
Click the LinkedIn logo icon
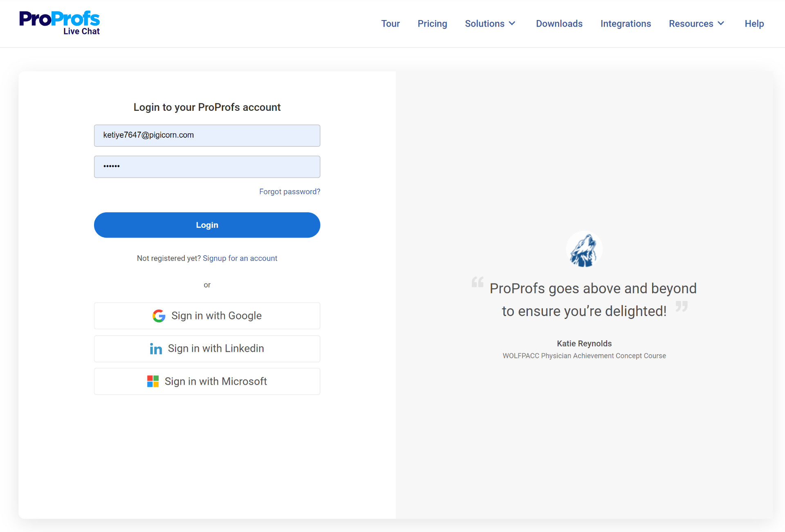click(156, 349)
